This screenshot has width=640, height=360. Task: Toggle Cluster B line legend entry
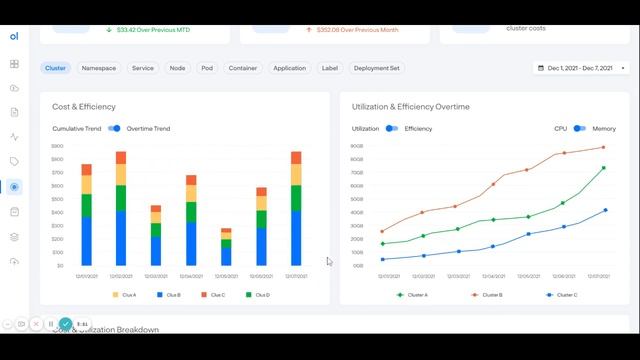coord(487,295)
